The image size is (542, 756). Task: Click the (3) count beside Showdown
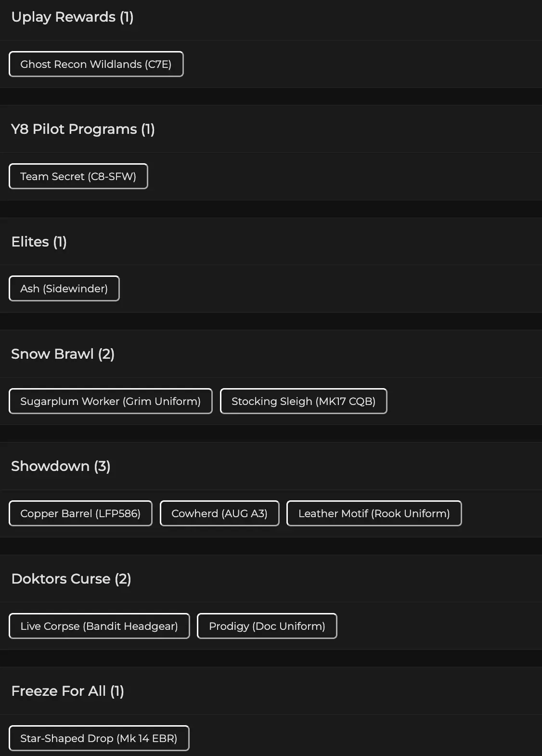pos(102,466)
